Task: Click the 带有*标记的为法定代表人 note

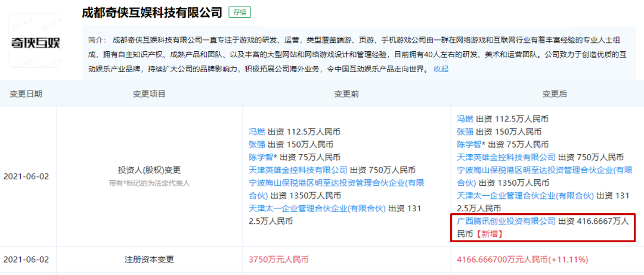Action: tap(149, 183)
